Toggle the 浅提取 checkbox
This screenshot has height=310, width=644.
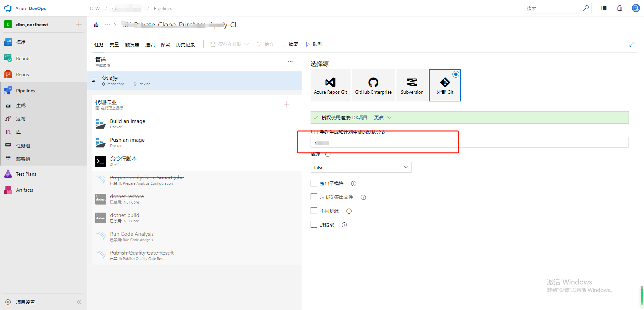point(314,224)
